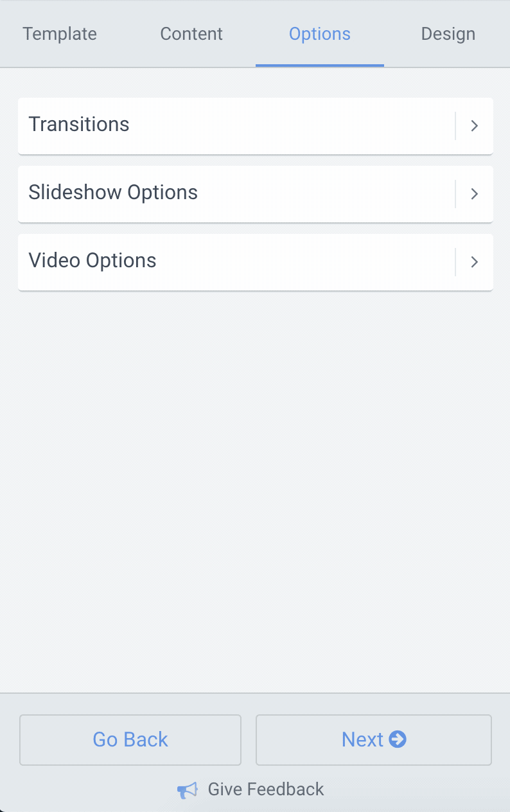Expand the Video Options section
The height and width of the screenshot is (812, 510).
coord(256,262)
